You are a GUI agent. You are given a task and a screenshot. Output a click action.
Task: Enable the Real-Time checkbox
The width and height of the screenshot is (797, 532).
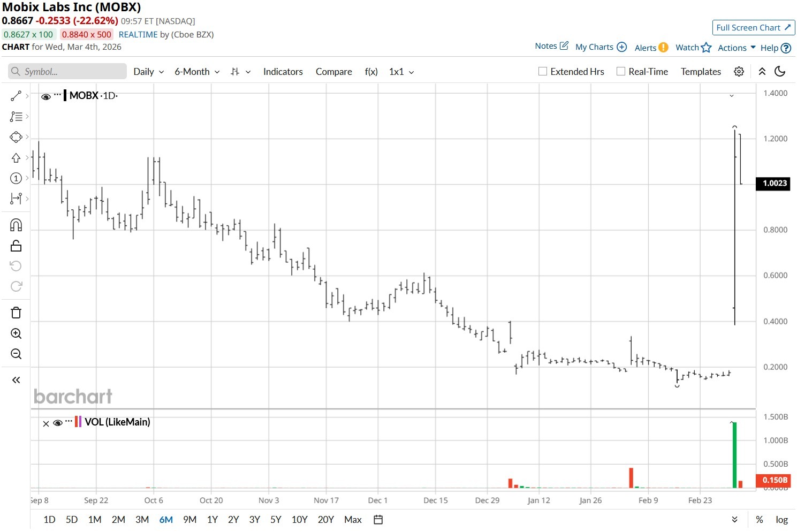tap(621, 72)
